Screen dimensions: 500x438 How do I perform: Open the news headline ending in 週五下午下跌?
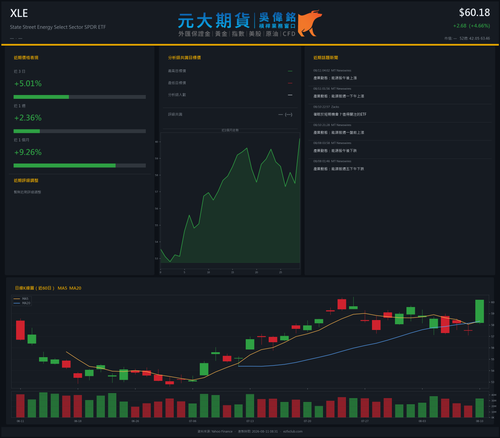click(339, 169)
